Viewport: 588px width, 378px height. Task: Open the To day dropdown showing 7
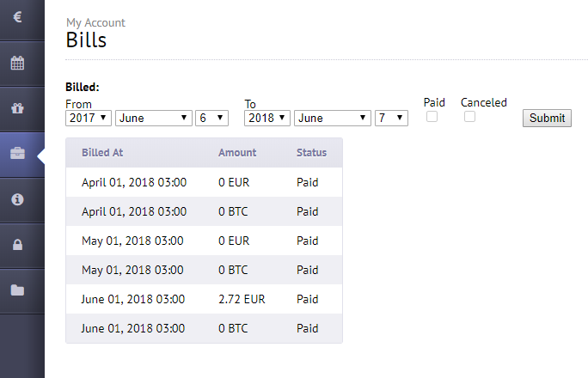point(391,118)
